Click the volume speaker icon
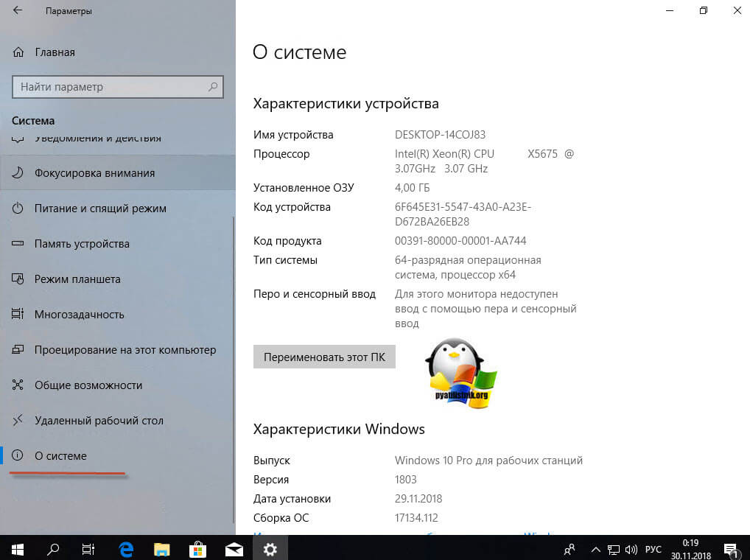Screen dimensions: 750x560 coord(631,550)
